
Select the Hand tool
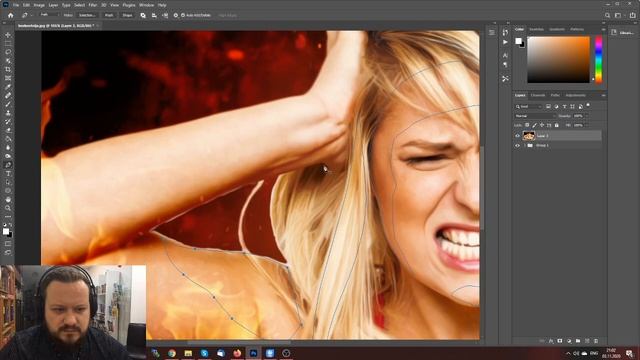click(8, 200)
